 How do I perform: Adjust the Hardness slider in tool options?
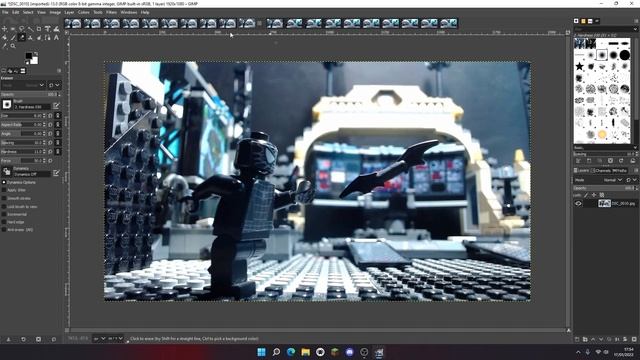[x=23, y=151]
